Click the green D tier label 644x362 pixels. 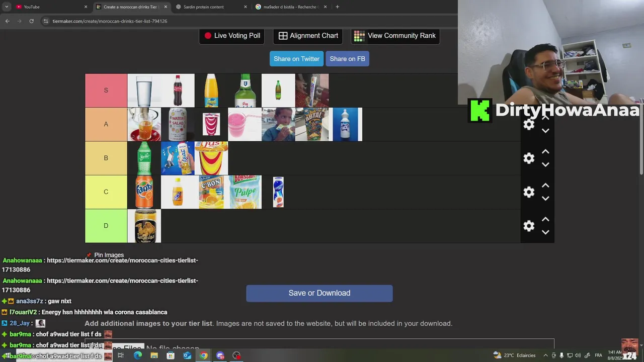(x=106, y=226)
